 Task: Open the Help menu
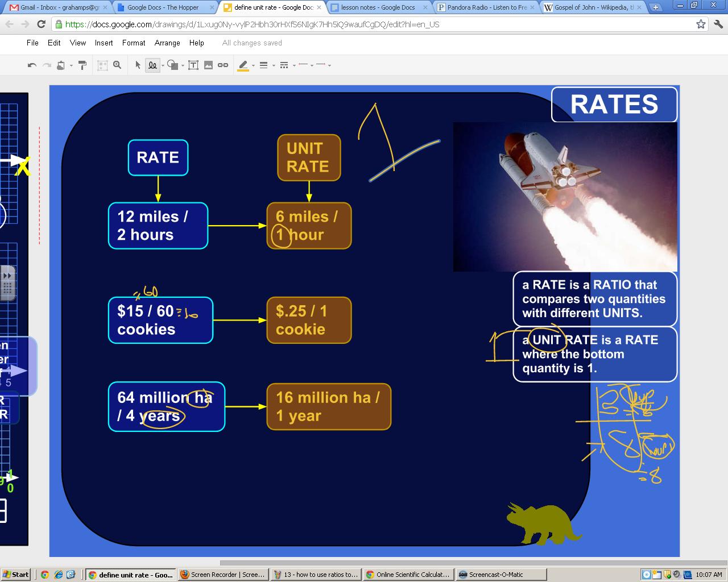tap(196, 43)
